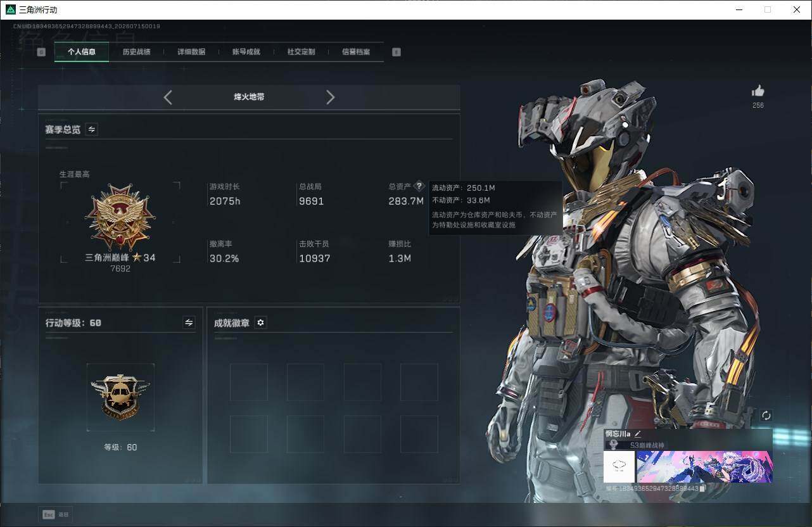
Task: Click the 等级：60 label
Action: 120,447
